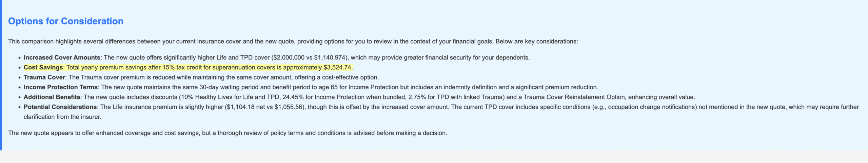
Task: Click the $3,524.74 savings amount
Action: pos(337,68)
